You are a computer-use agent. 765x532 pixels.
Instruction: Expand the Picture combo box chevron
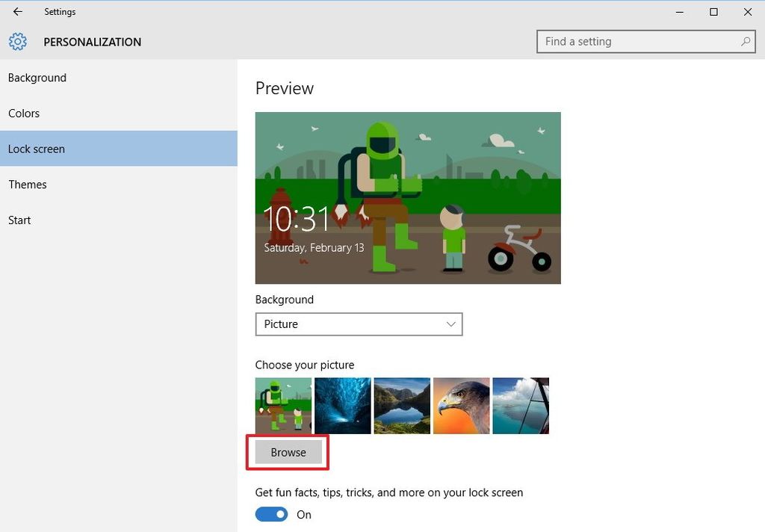(x=450, y=324)
